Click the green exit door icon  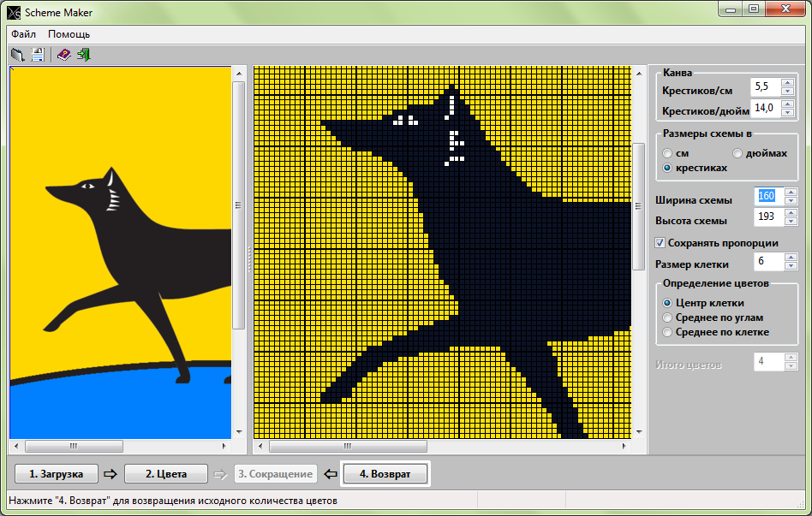click(83, 55)
